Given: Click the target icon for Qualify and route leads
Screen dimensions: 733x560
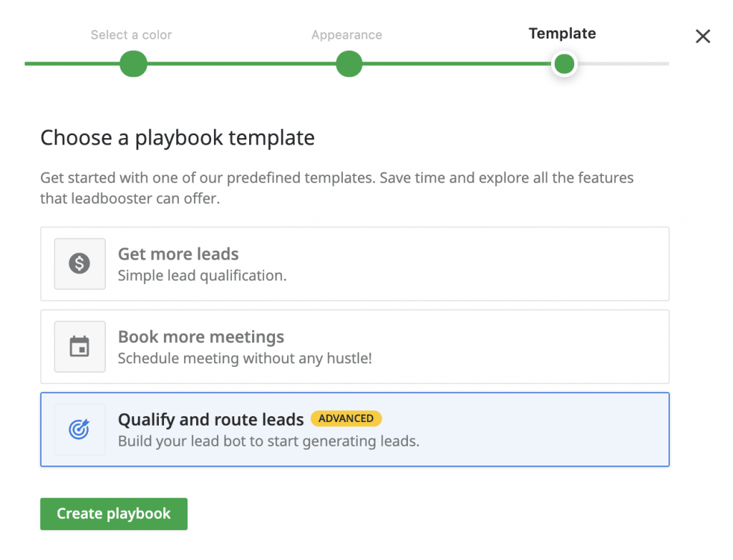Looking at the screenshot, I should click(79, 430).
